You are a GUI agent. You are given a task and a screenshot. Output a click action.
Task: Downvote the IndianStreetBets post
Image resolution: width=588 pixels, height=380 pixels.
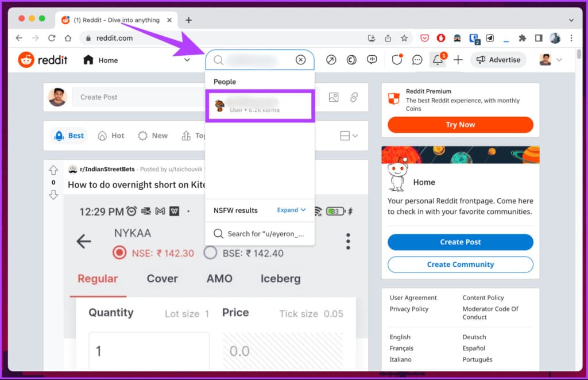53,194
